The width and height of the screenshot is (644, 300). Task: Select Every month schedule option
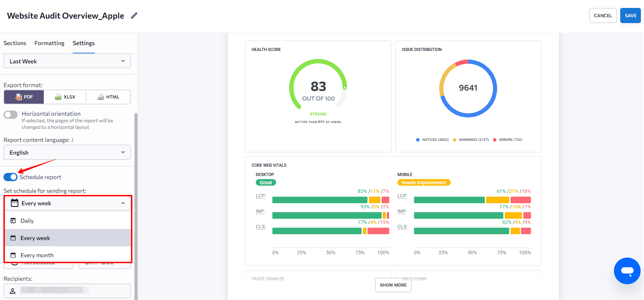click(x=68, y=255)
